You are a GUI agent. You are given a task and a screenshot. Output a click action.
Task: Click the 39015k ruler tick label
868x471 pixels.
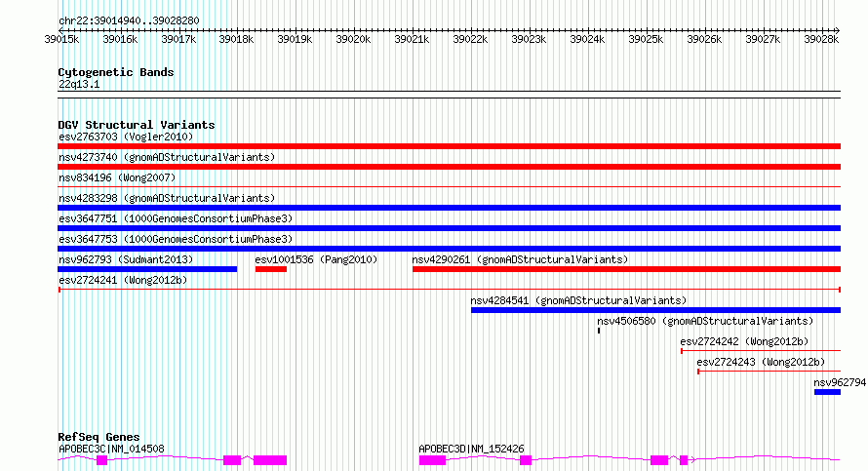[61, 39]
